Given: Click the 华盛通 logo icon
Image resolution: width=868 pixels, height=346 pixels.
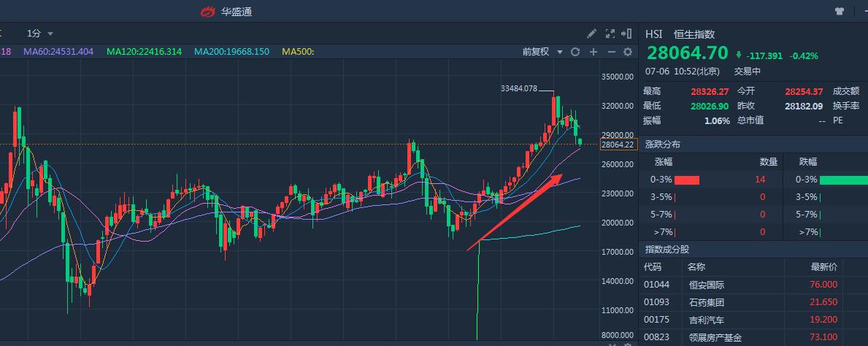Looking at the screenshot, I should [207, 11].
